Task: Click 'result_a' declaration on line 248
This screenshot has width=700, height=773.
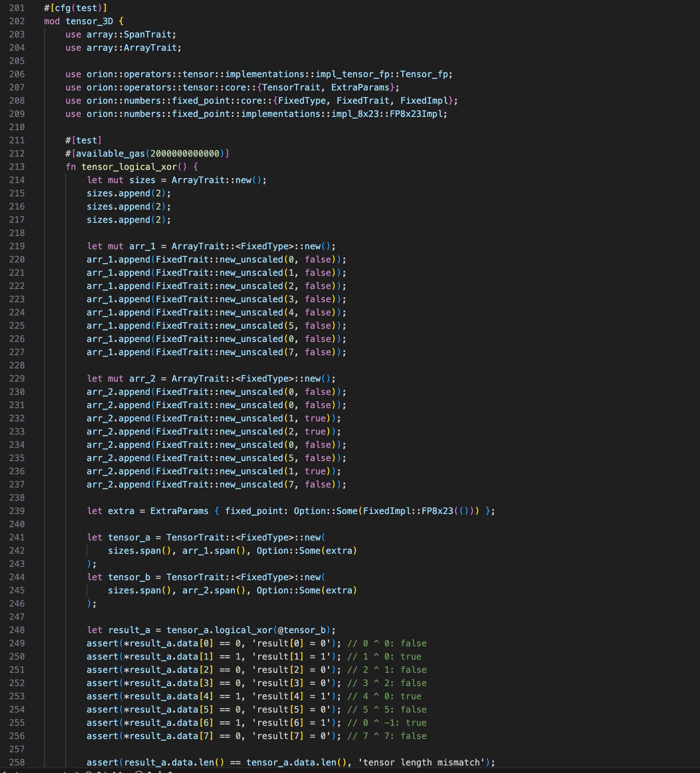Action: [129, 630]
